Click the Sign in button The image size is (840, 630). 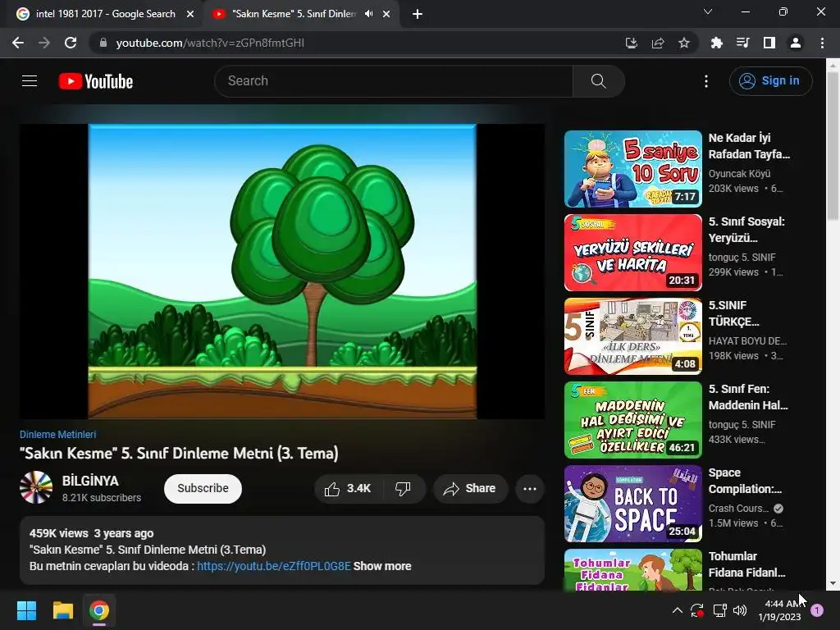coord(770,81)
